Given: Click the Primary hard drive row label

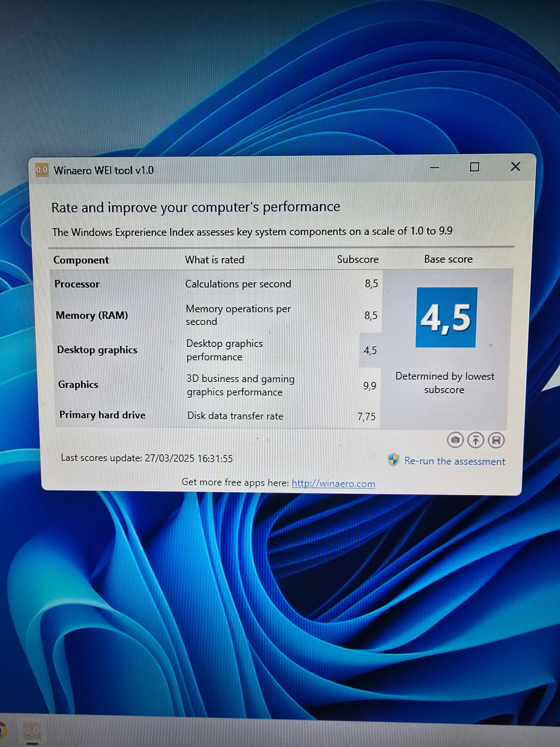Looking at the screenshot, I should (102, 415).
